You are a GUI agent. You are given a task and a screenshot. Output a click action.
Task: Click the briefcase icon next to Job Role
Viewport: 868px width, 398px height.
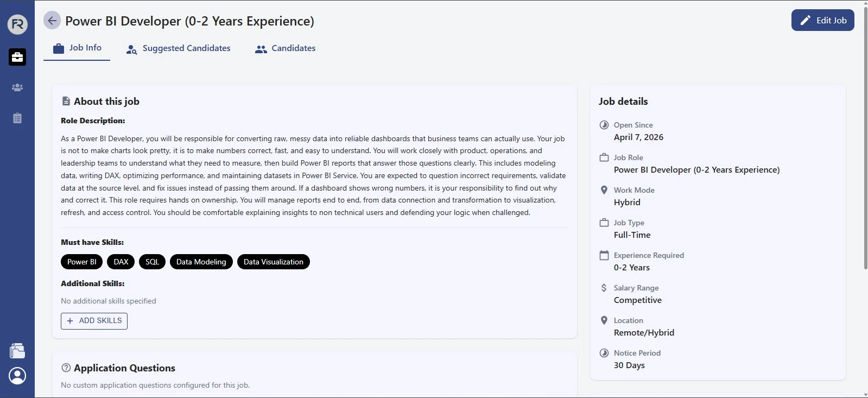click(x=604, y=157)
